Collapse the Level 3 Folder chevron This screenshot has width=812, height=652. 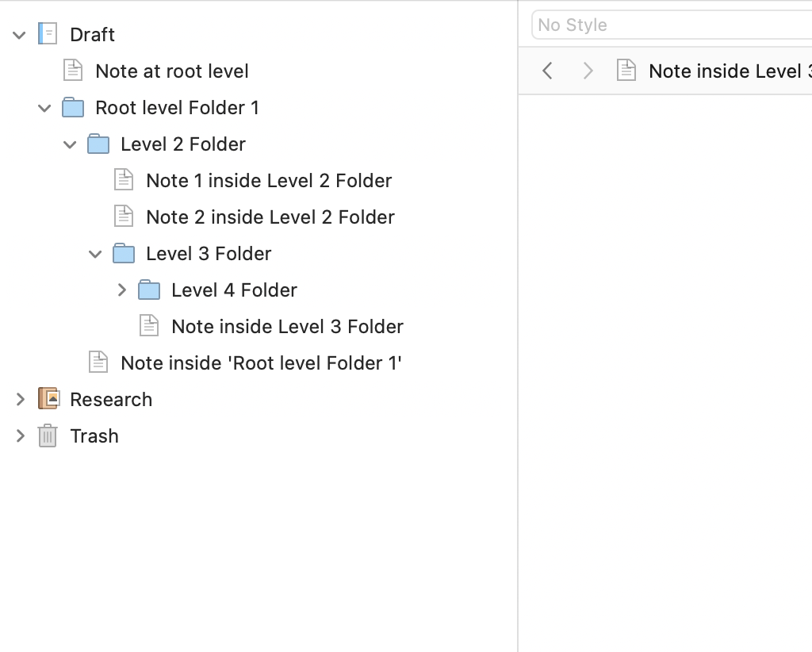pyautogui.click(x=95, y=254)
